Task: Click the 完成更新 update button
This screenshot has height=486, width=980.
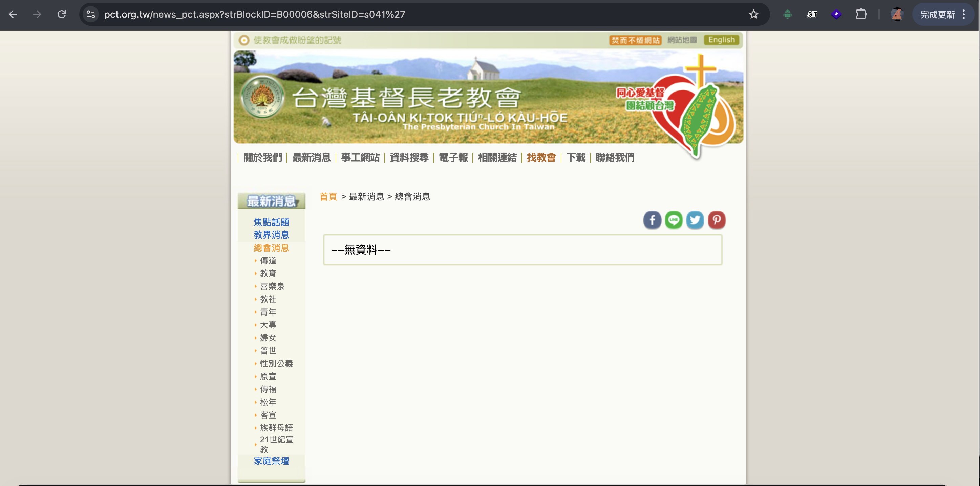Action: click(x=943, y=15)
